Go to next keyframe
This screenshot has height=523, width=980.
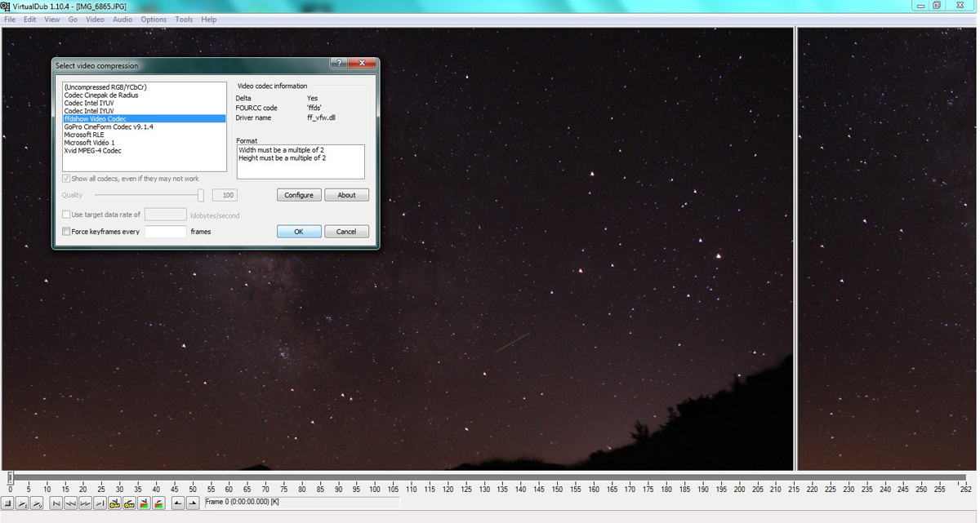(x=129, y=502)
